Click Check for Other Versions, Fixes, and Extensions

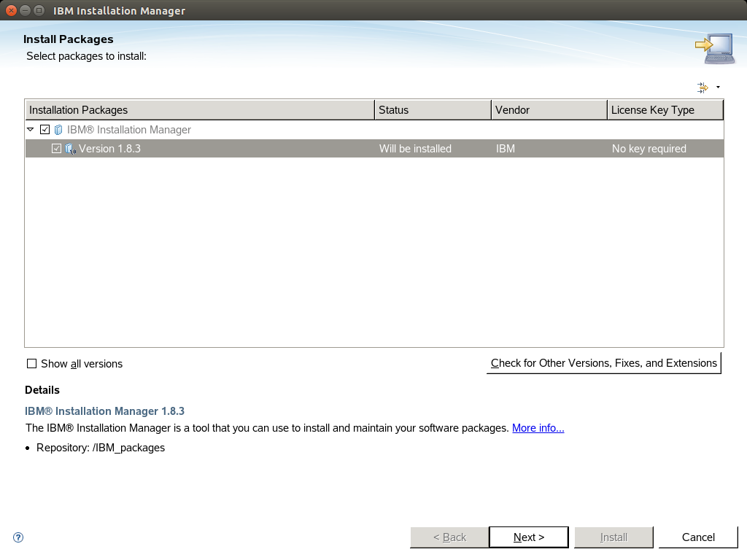point(603,363)
